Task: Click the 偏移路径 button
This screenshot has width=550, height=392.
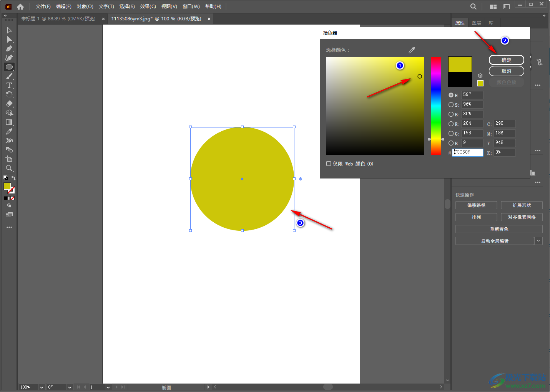Action: (476, 205)
